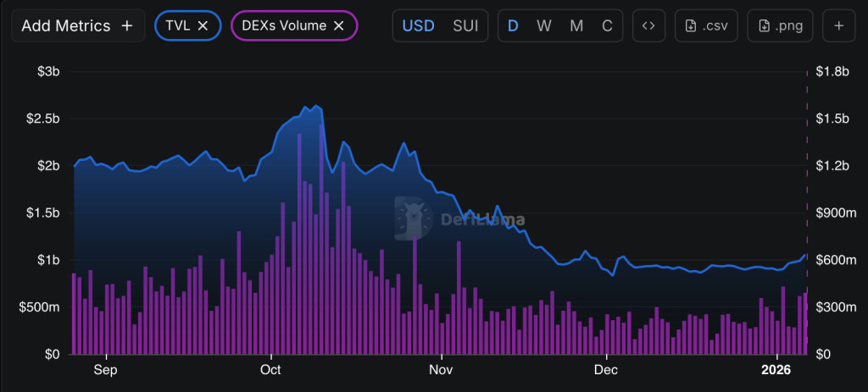Open the embed code icon

coord(648,25)
